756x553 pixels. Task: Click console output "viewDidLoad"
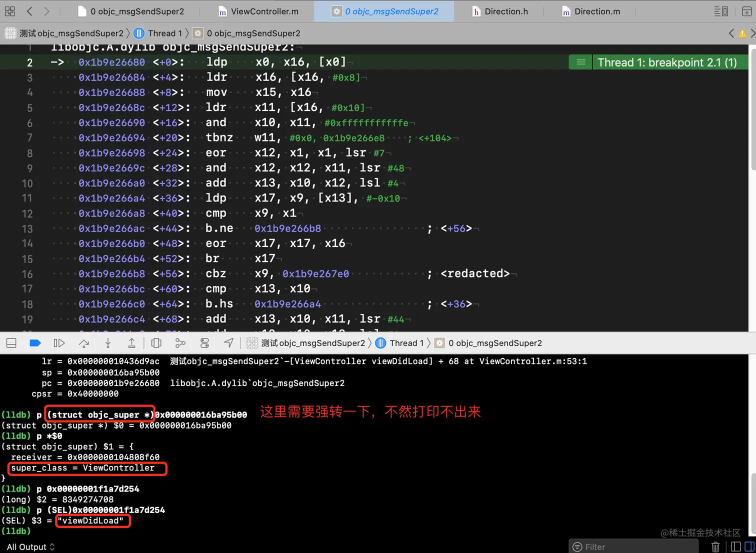pyautogui.click(x=90, y=520)
